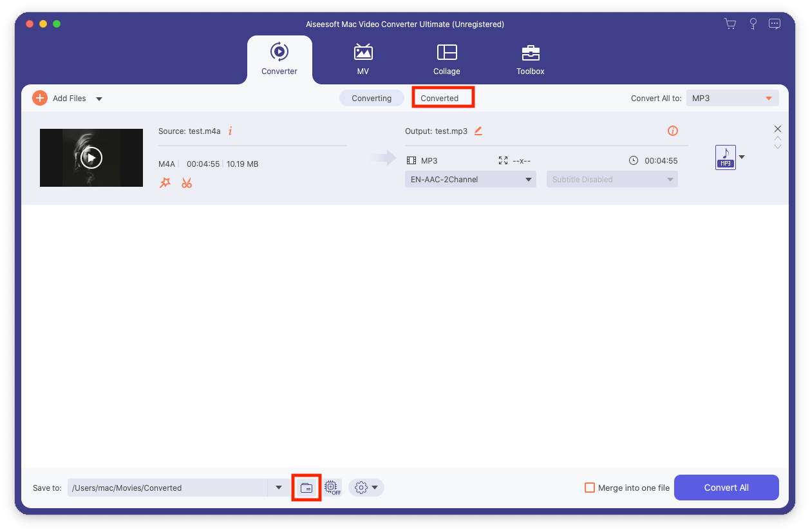Open the Convert All to MP3 format dropdown
The height and width of the screenshot is (532, 810).
[732, 97]
